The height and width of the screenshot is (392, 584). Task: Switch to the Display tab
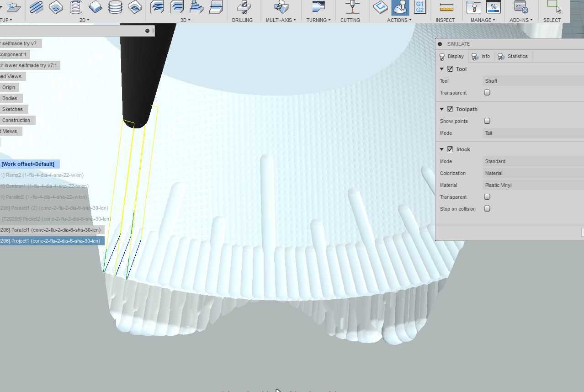point(451,56)
